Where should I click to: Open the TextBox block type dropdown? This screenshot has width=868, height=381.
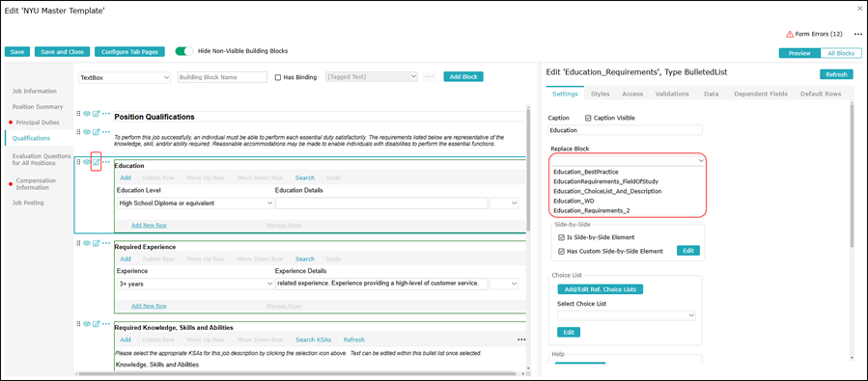125,77
